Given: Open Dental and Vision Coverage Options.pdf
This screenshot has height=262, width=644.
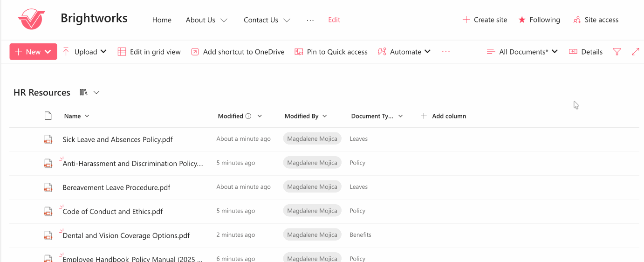Looking at the screenshot, I should click(x=126, y=235).
